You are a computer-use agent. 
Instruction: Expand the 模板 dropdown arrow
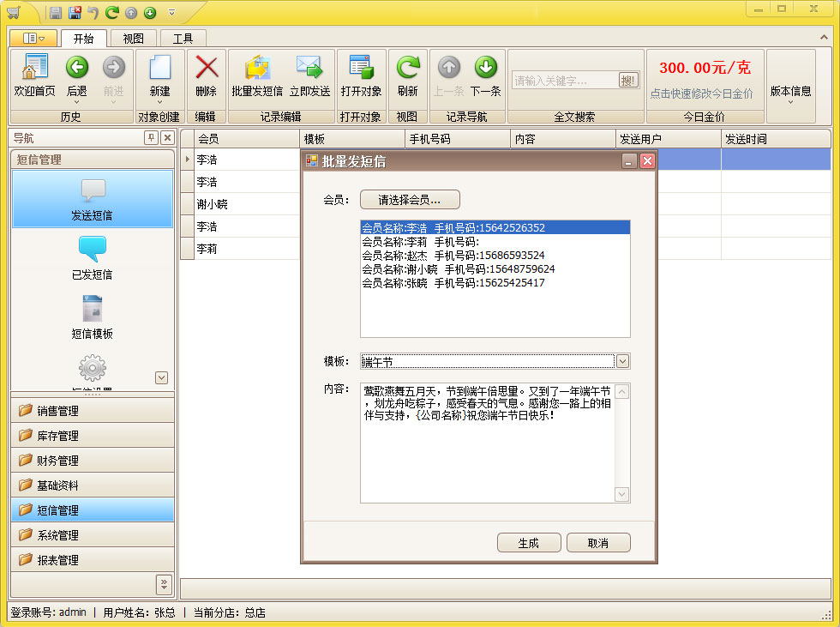(x=623, y=361)
